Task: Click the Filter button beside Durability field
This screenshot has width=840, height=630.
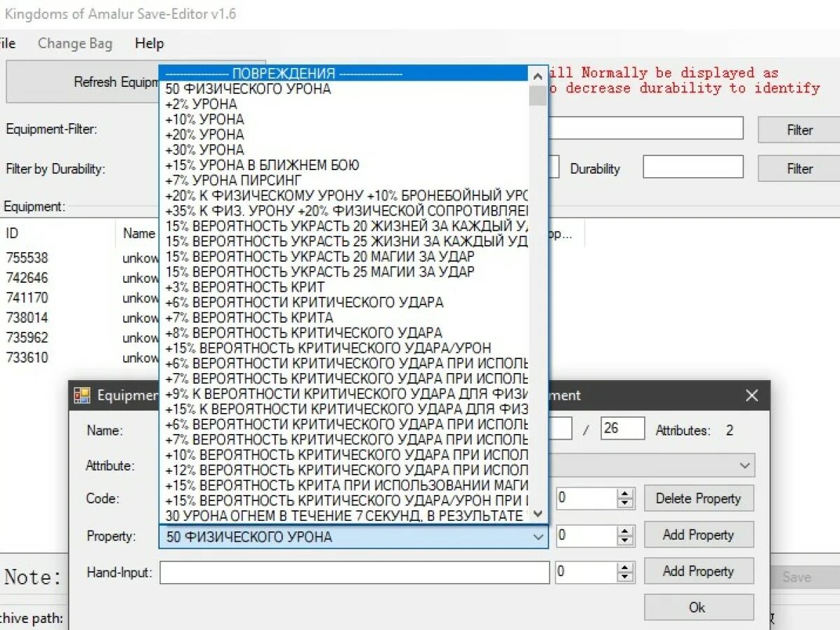Action: tap(799, 168)
